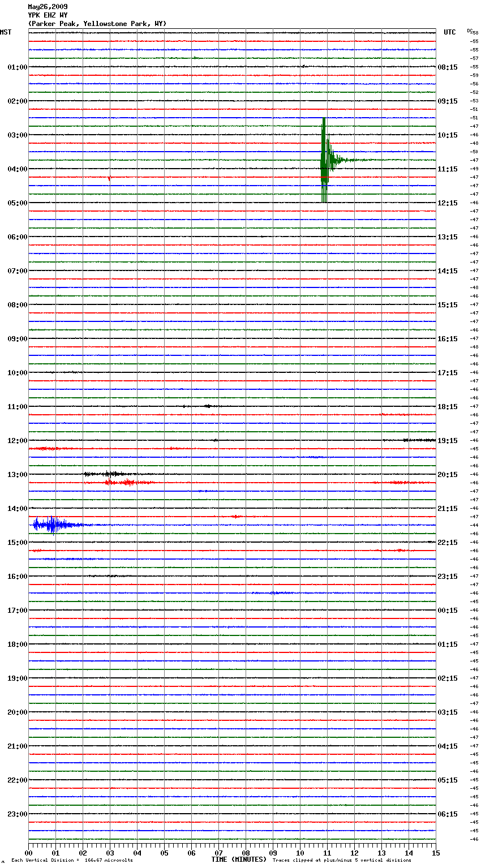Viewport: 481px width, 868px height.
Task: Click the 01 minute tick label
Action: [x=55, y=853]
